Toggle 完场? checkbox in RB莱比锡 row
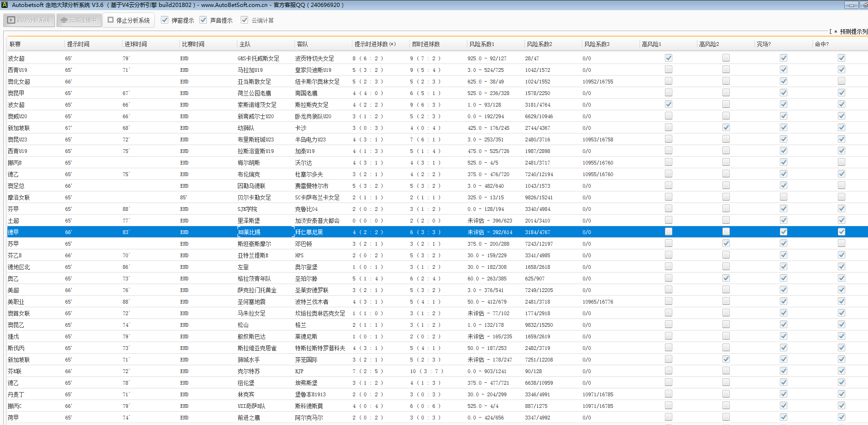This screenshot has width=868, height=425. click(783, 232)
